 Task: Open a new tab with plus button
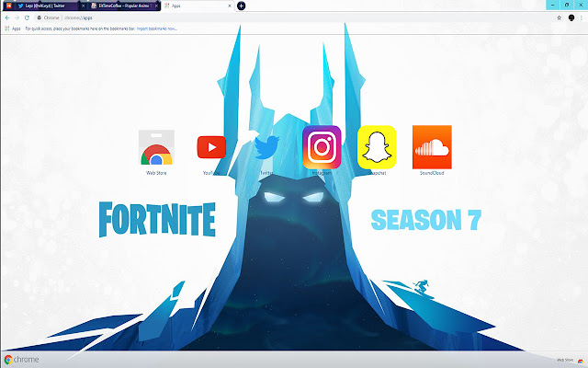[x=241, y=6]
